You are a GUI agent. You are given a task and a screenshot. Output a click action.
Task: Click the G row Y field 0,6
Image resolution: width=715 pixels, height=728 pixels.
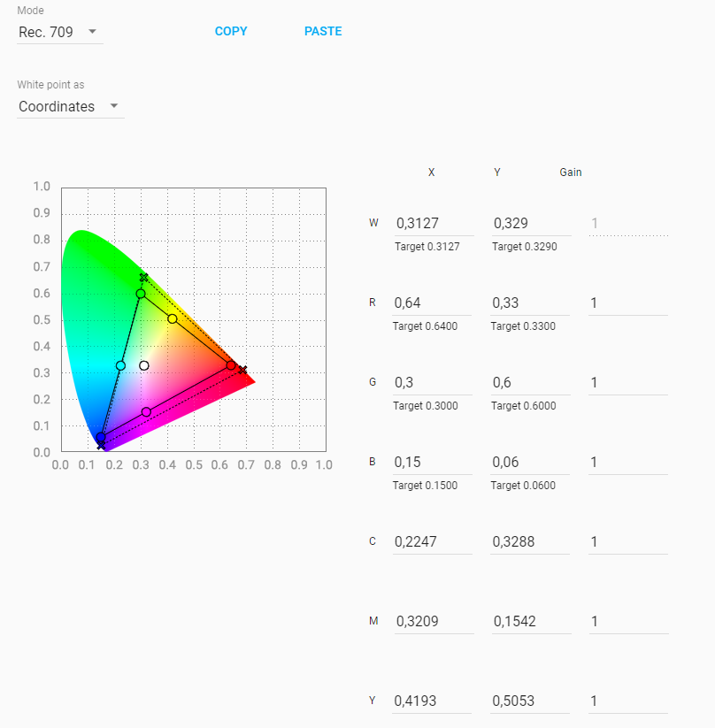coord(531,382)
